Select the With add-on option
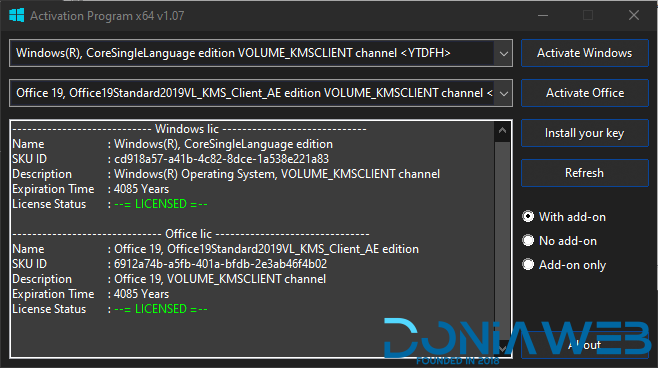Viewport: 658px width, 368px height. click(564, 217)
